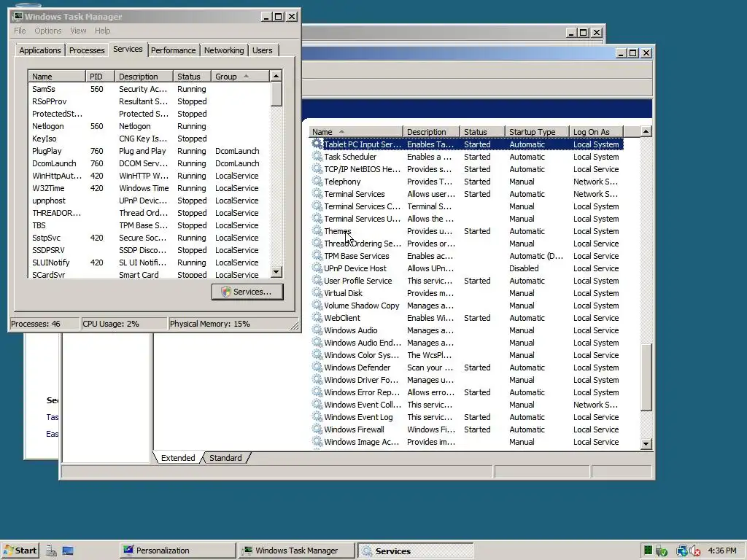Open Personalization from the taskbar
The width and height of the screenshot is (747, 560).
coord(177,551)
